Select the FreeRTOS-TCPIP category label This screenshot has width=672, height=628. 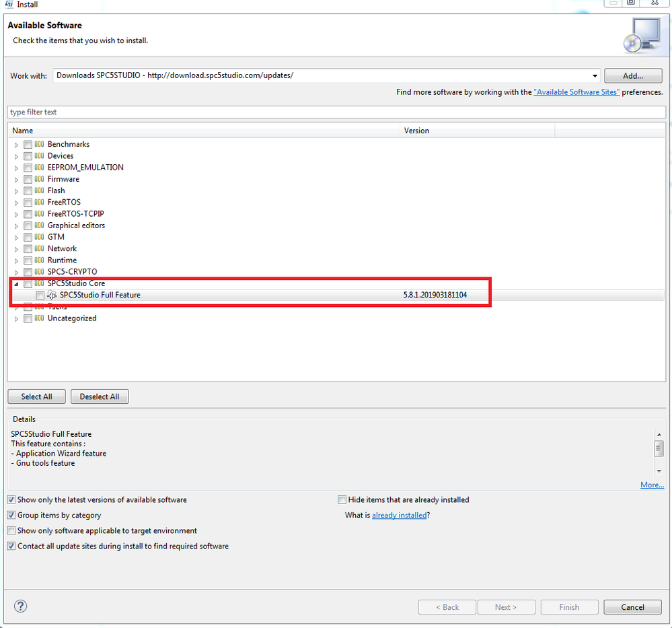point(76,213)
